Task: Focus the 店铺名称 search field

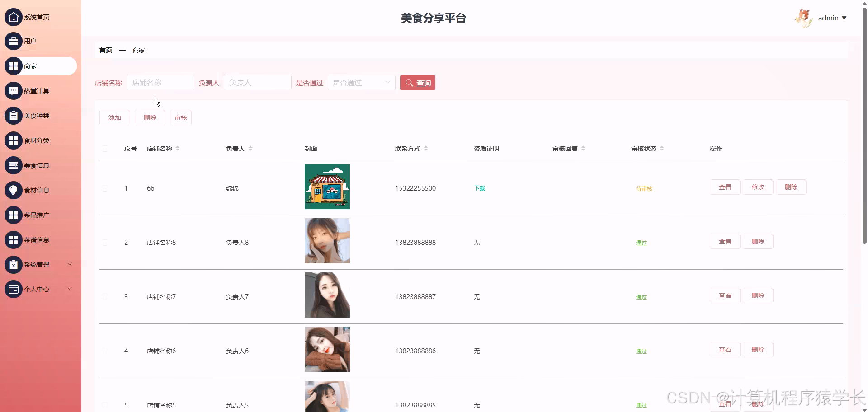Action: point(160,83)
